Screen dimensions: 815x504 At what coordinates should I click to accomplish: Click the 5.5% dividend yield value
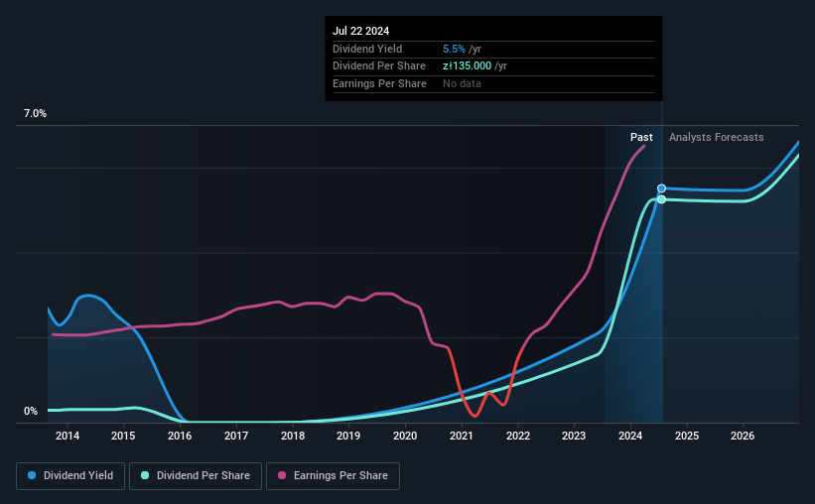coord(454,49)
